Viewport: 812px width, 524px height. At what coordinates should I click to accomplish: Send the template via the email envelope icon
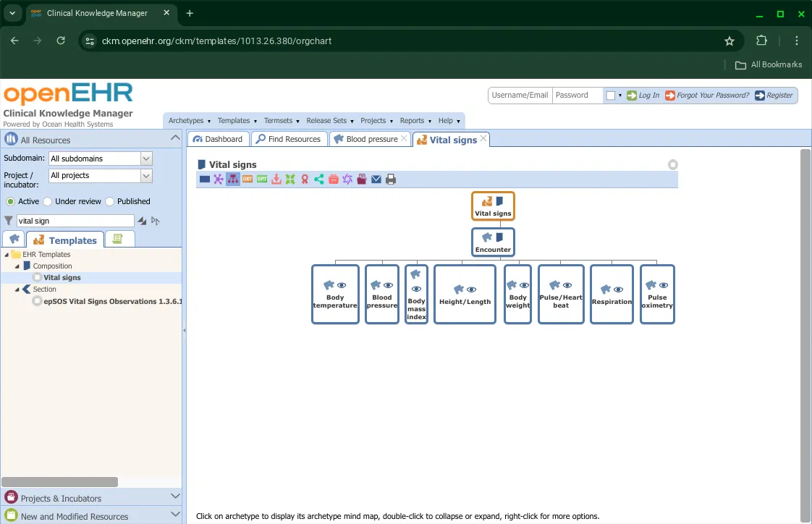click(x=376, y=179)
